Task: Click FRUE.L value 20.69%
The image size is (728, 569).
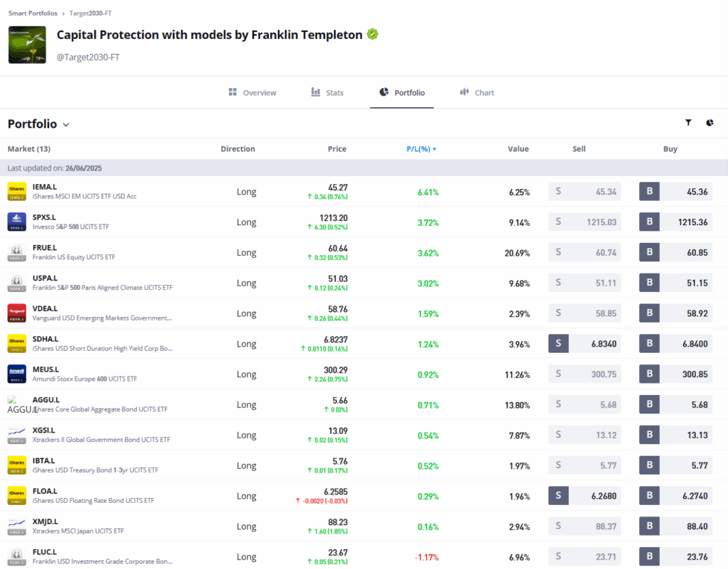Action: click(x=518, y=253)
